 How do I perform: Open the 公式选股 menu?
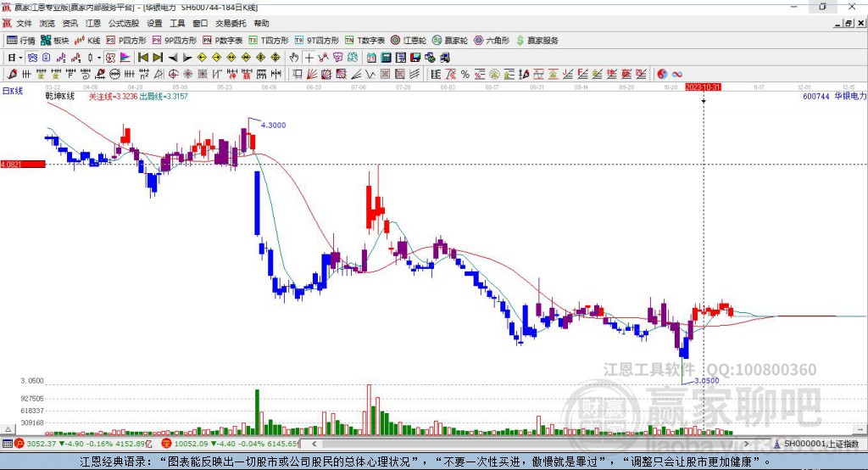pos(124,23)
